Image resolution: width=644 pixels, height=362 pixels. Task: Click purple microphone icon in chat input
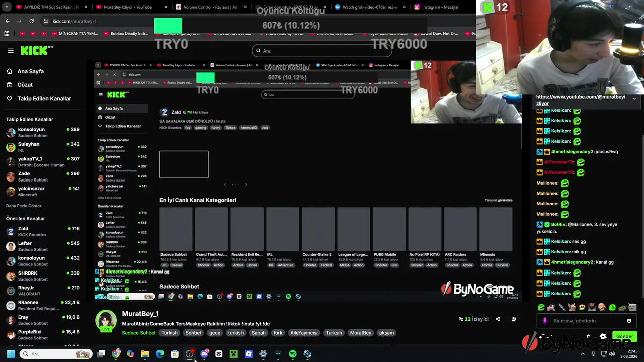coord(544,321)
